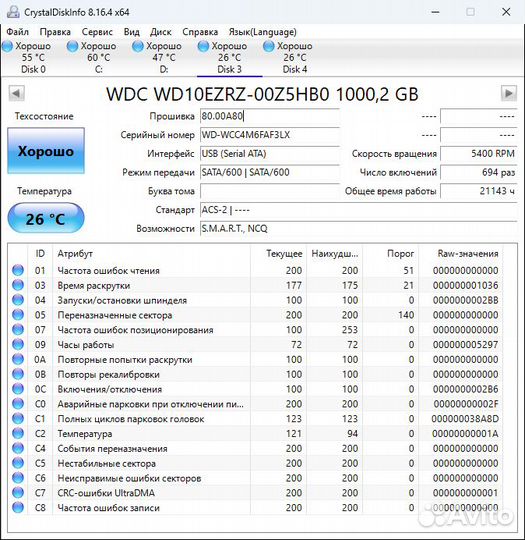
Task: Open the Правка menu
Action: [x=55, y=32]
